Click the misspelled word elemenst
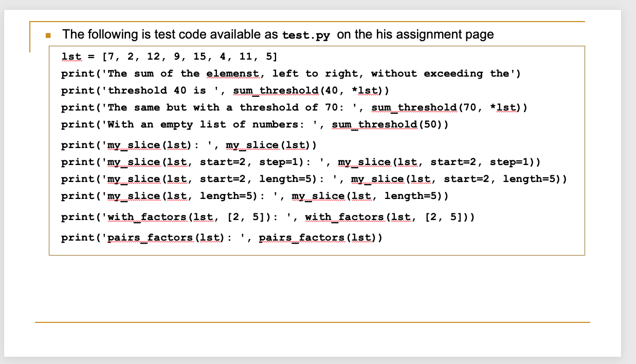 point(232,73)
